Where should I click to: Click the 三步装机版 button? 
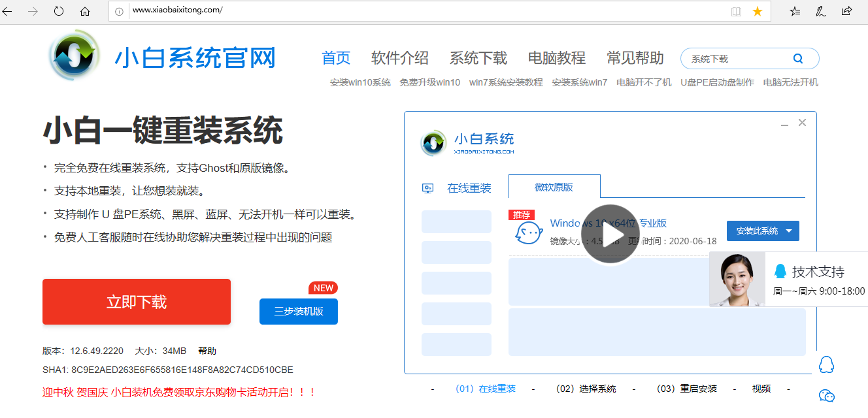point(298,312)
